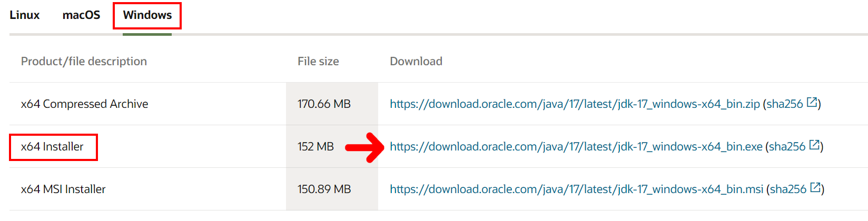The height and width of the screenshot is (221, 868).
Task: Click the x64 Compressed Archive description
Action: (84, 104)
